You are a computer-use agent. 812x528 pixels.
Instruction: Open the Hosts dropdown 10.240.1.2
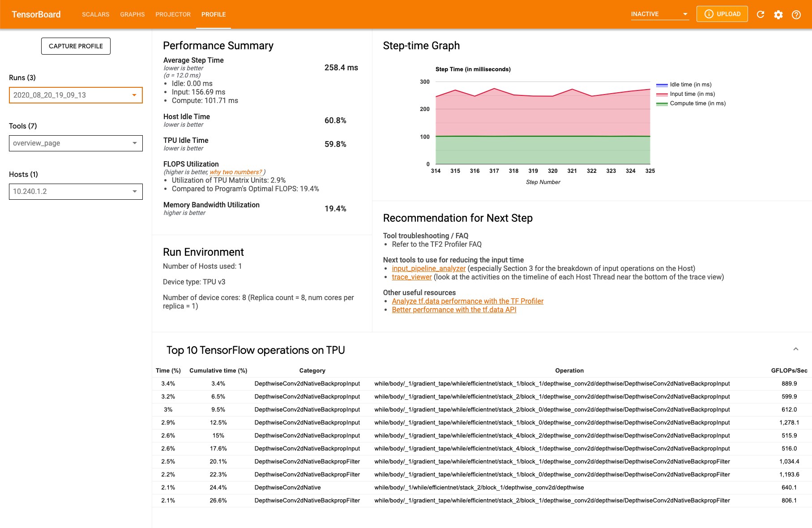pyautogui.click(x=76, y=192)
